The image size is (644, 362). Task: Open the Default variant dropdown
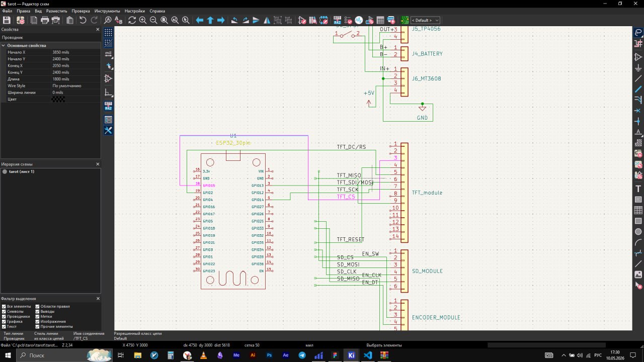point(426,20)
